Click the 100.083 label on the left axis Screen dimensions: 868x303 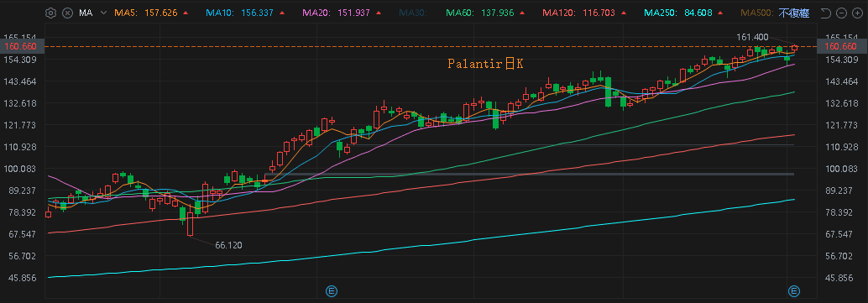click(20, 169)
